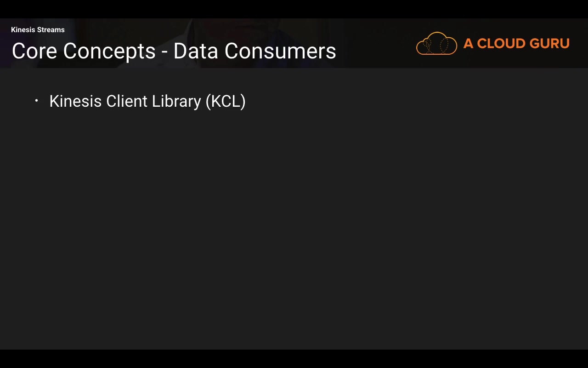Click the word "Concepts" in the title

click(x=109, y=51)
